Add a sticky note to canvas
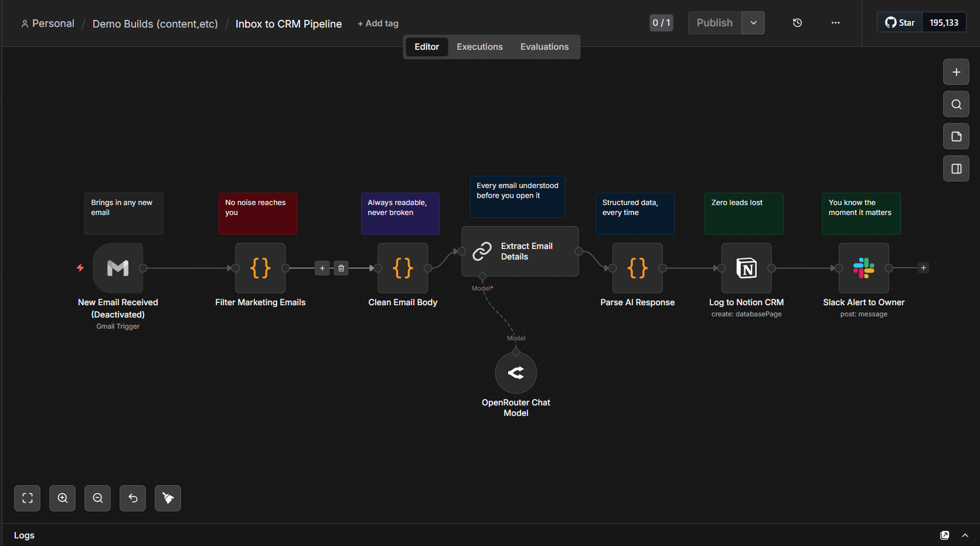The height and width of the screenshot is (546, 980). pos(956,136)
